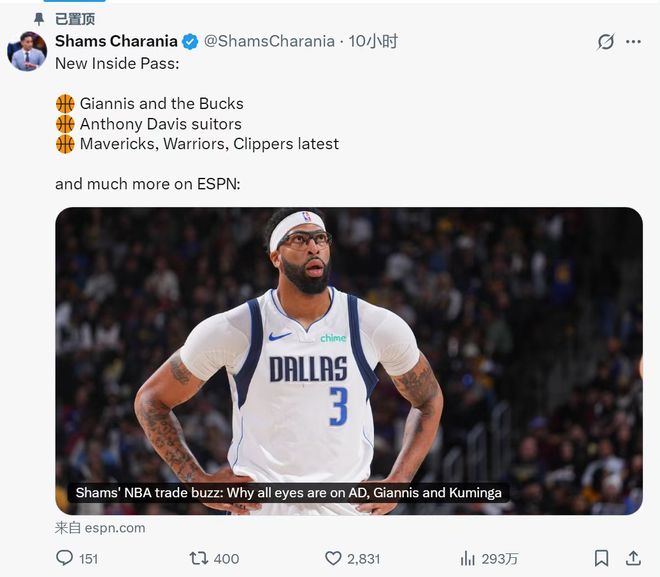Open the 来自 espn.com source link

tap(100, 528)
